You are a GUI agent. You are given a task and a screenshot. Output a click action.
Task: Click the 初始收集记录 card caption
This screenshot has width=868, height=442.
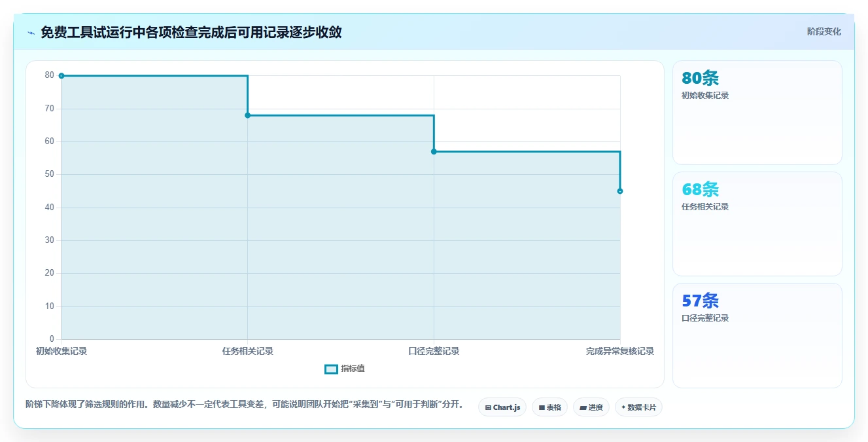point(704,96)
